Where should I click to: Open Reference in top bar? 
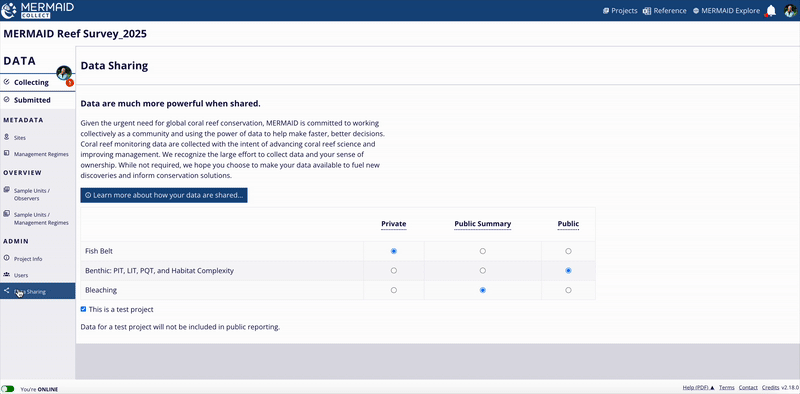coord(665,11)
